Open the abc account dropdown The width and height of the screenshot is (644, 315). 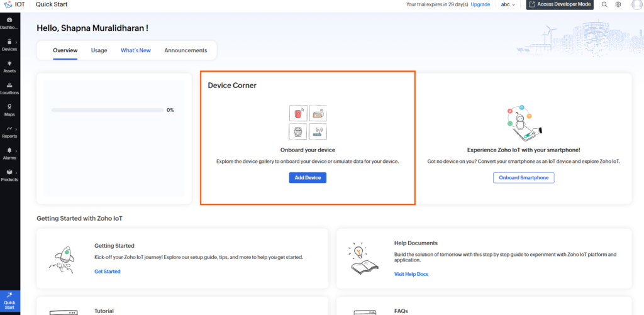click(508, 4)
